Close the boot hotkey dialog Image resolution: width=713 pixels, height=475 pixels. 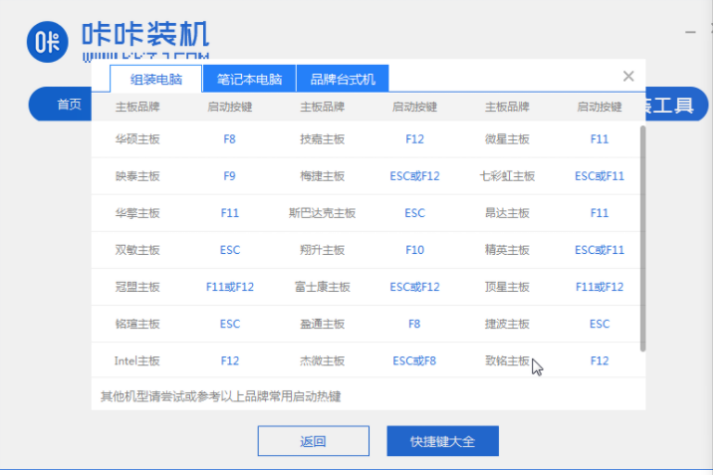point(628,76)
